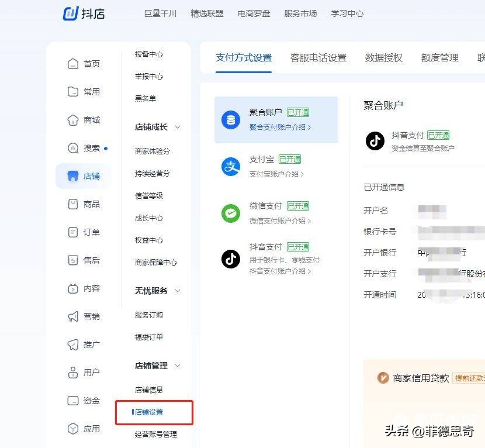Open the 数据授权 tab

(x=383, y=57)
